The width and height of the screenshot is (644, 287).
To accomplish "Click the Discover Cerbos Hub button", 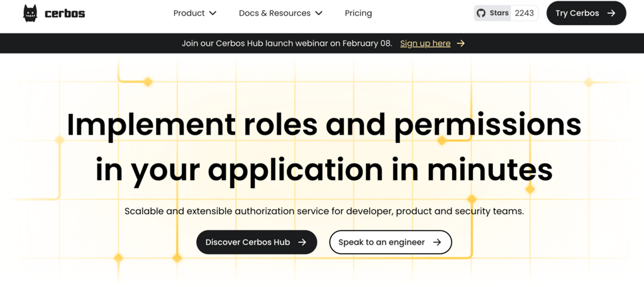I will coord(257,242).
